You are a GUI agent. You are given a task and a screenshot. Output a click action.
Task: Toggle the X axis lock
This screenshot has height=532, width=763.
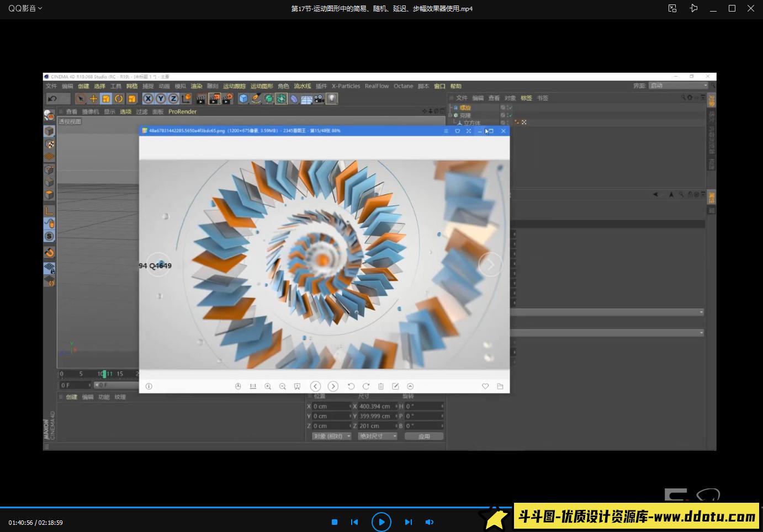click(x=148, y=99)
